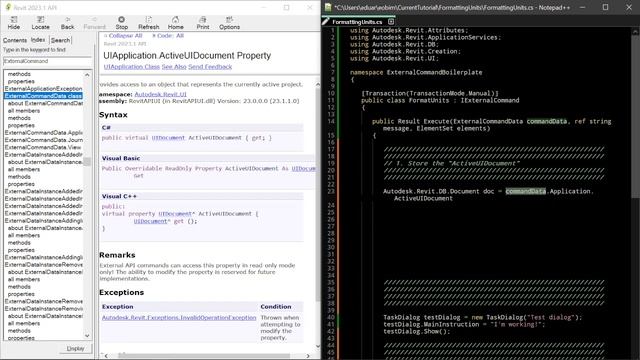Screen dimensions: 640x360
Task: Click commandData parameter on line 14
Action: pyautogui.click(x=547, y=121)
